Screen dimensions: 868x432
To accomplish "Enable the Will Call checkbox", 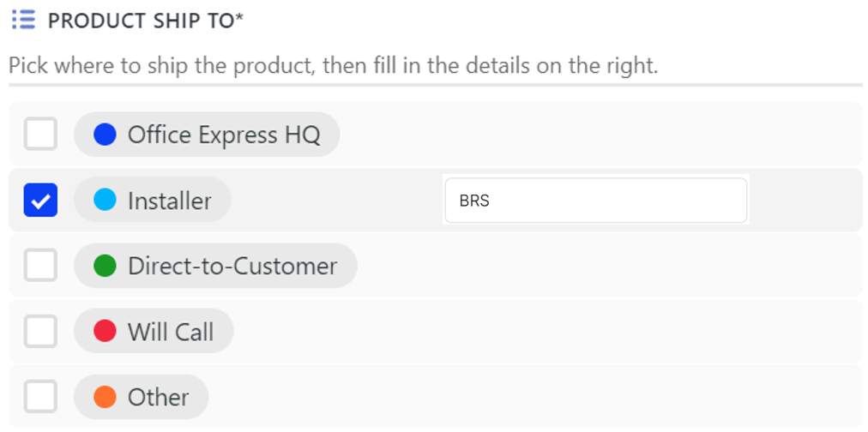I will (x=40, y=332).
